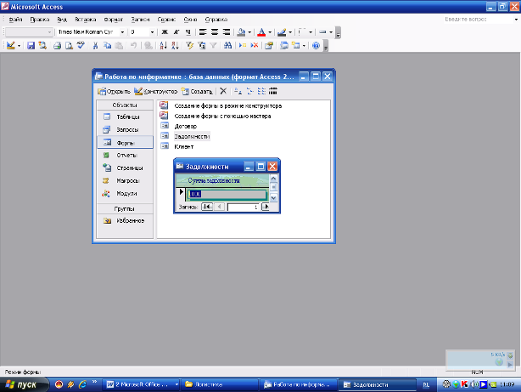Switch to details list view icon
The image size is (521, 392).
[x=273, y=91]
